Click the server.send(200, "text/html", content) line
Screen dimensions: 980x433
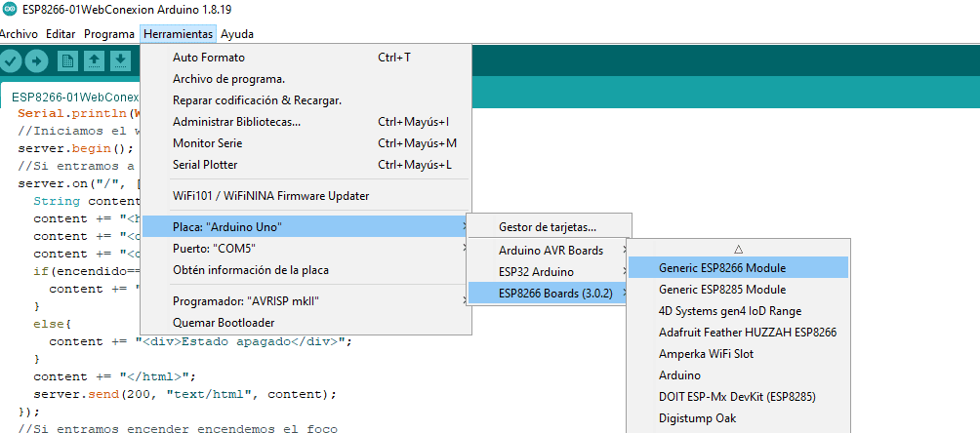[x=185, y=394]
